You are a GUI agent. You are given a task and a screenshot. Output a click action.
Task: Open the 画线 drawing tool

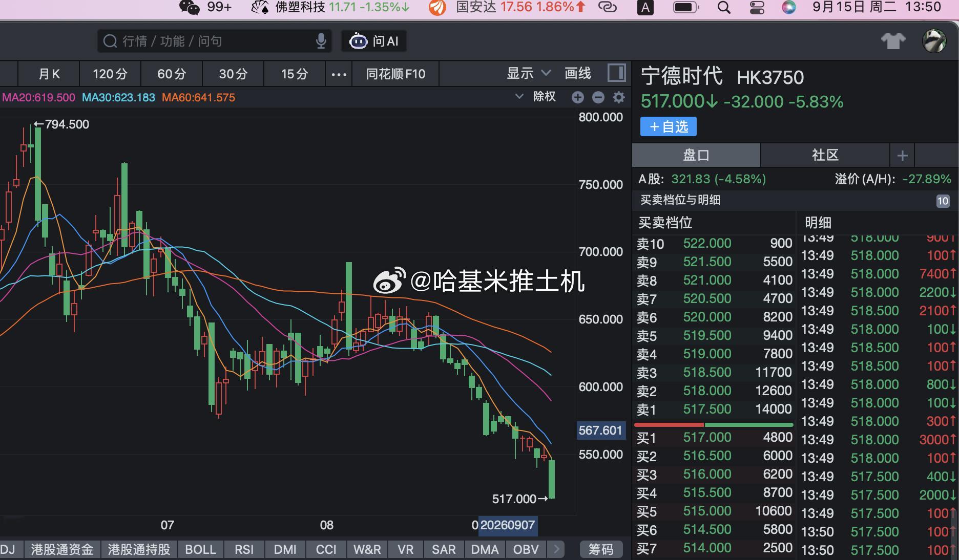[578, 73]
